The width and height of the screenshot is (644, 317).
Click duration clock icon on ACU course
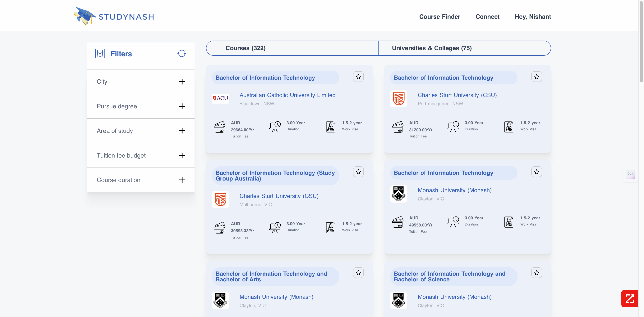pyautogui.click(x=275, y=127)
